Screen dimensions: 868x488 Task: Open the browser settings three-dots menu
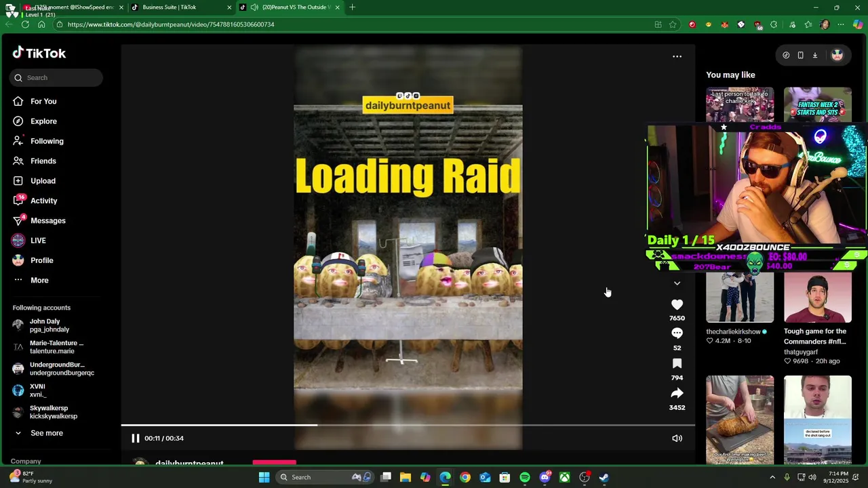point(841,24)
